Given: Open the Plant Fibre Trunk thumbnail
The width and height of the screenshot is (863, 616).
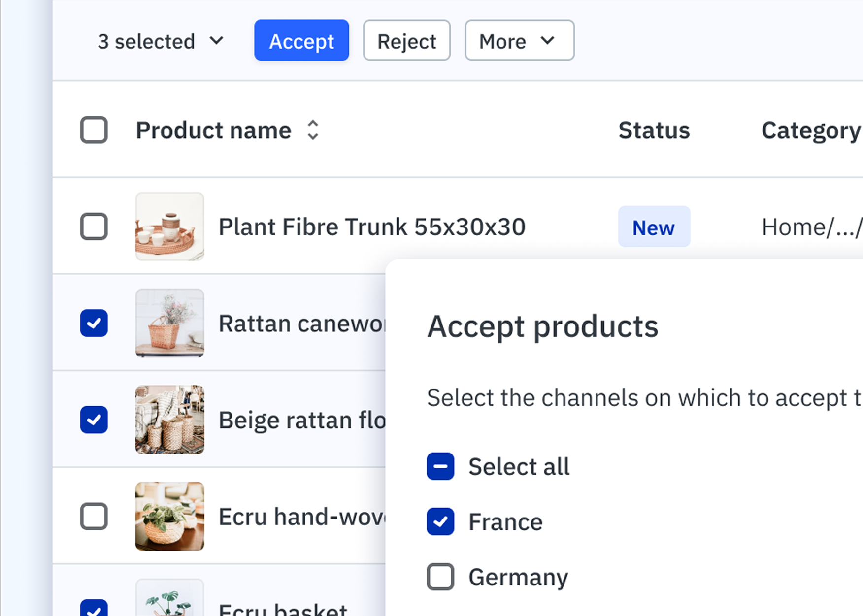Looking at the screenshot, I should (x=169, y=227).
